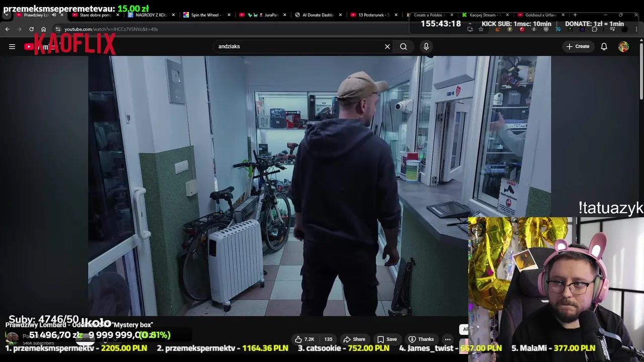Mute audio on 'Prawdziwy Lo' tab speaker icon
This screenshot has width=644, height=362.
(54, 15)
